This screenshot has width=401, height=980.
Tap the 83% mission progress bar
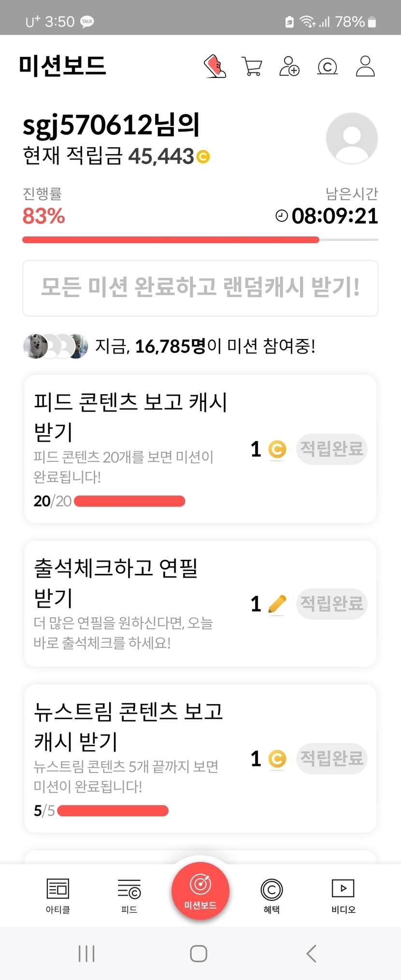(x=200, y=240)
